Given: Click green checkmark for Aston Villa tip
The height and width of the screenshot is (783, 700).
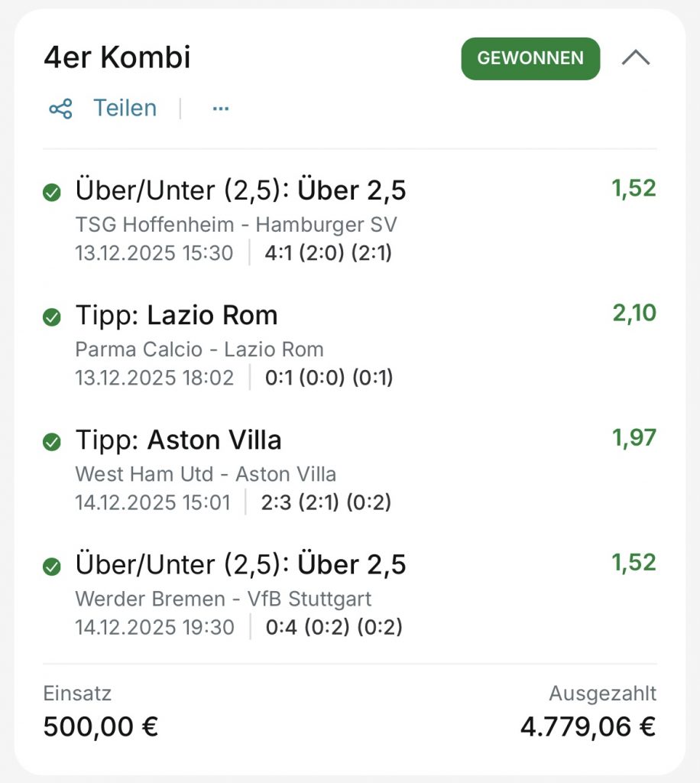Looking at the screenshot, I should coord(52,442).
